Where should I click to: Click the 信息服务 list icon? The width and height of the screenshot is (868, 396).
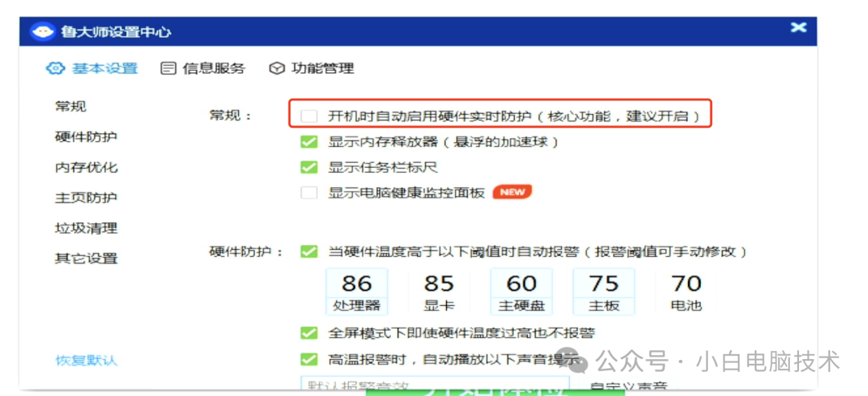pos(168,68)
